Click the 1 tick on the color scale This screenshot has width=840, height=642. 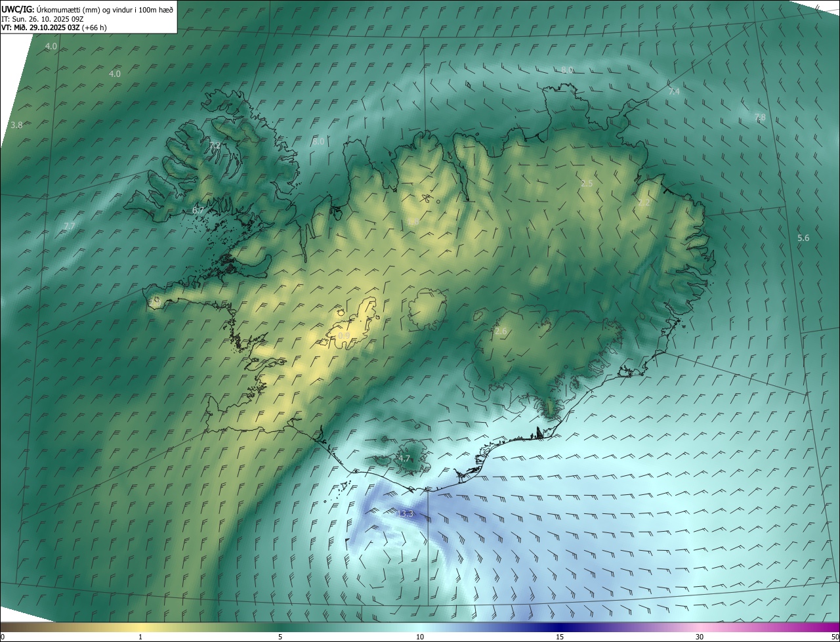click(140, 637)
